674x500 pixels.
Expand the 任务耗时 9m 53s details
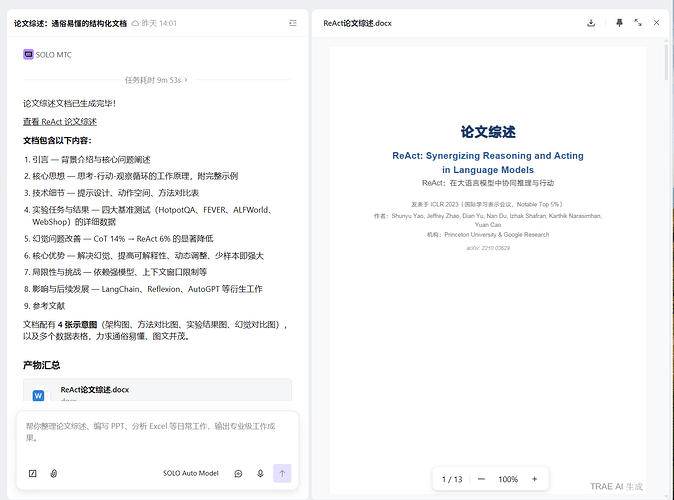pos(156,80)
